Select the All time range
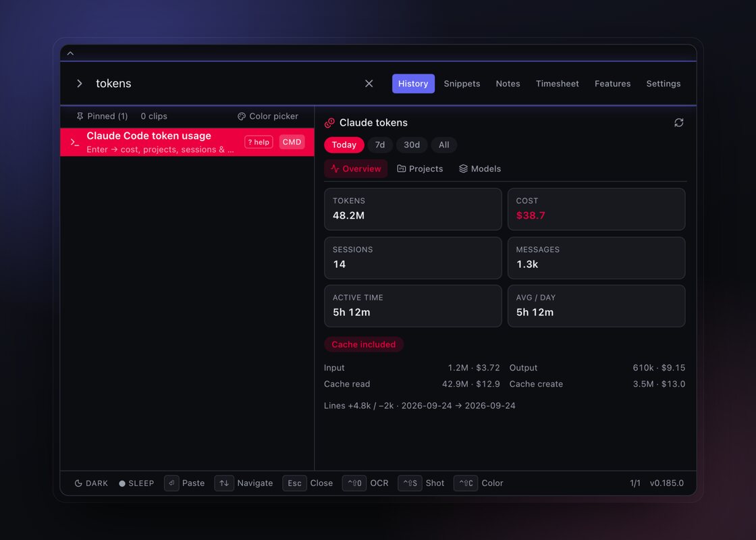Image resolution: width=756 pixels, height=540 pixels. point(444,144)
